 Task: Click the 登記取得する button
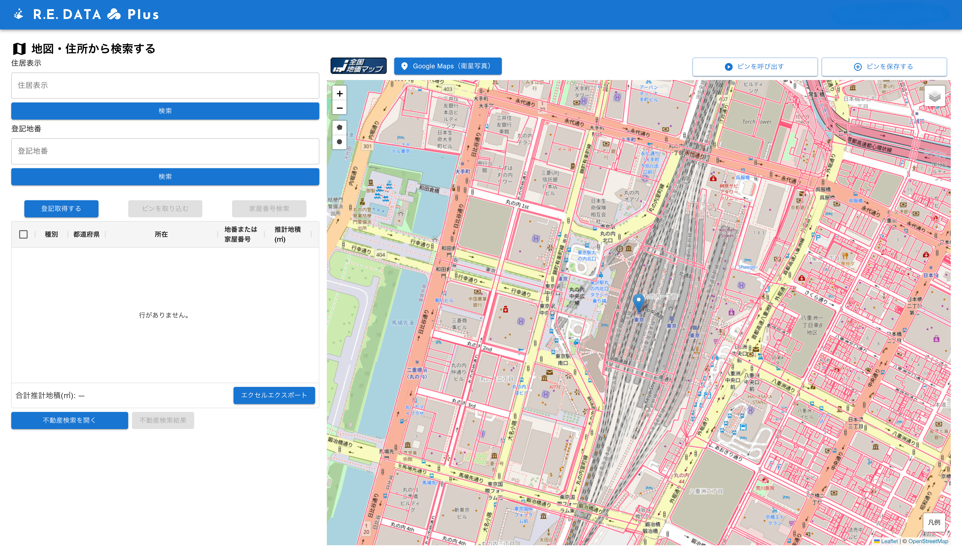[61, 209]
